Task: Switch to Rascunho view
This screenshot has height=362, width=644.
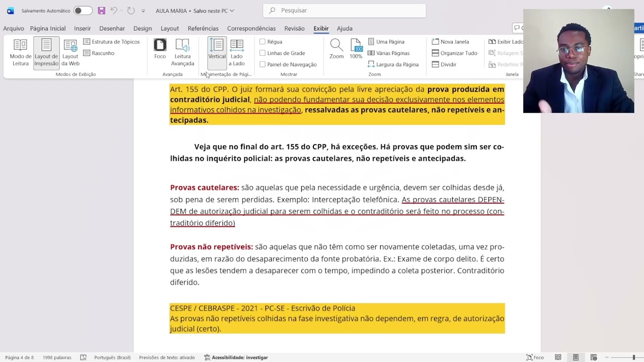Action: click(99, 53)
